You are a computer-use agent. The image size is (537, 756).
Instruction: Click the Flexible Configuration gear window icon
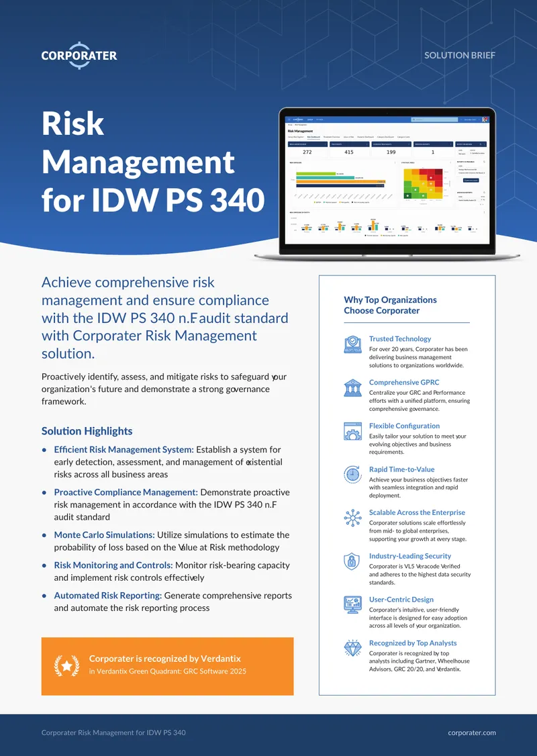tap(353, 431)
